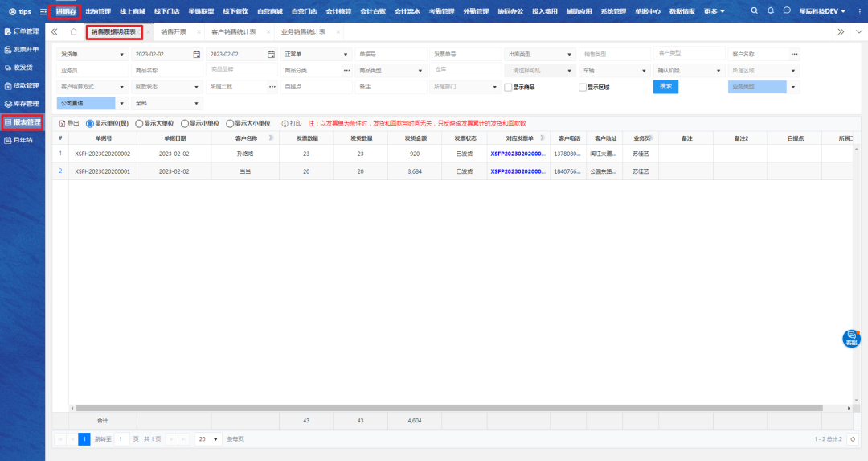
Task: Select the 显示大单位 radio button
Action: pyautogui.click(x=139, y=124)
